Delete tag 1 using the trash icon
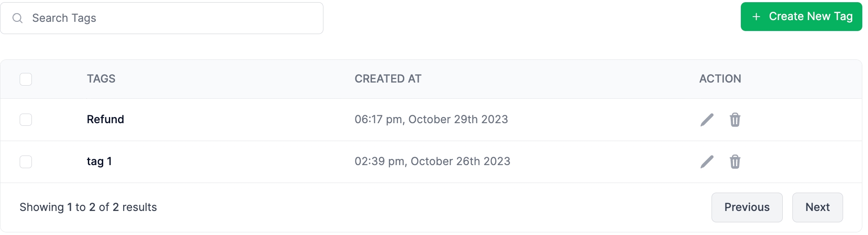Viewport: 868px width, 235px height. (x=735, y=162)
